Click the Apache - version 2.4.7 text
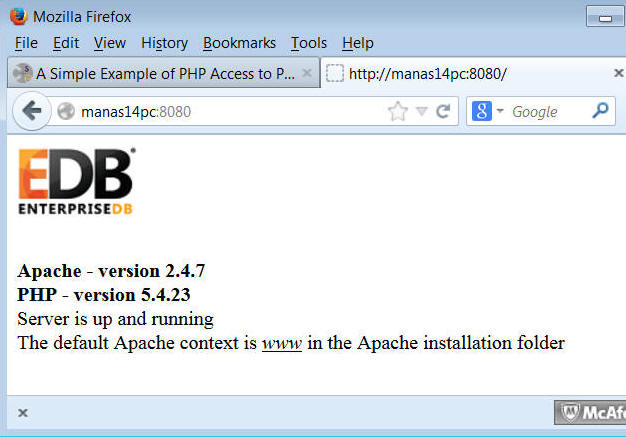Screen dimensions: 626x437 point(111,271)
